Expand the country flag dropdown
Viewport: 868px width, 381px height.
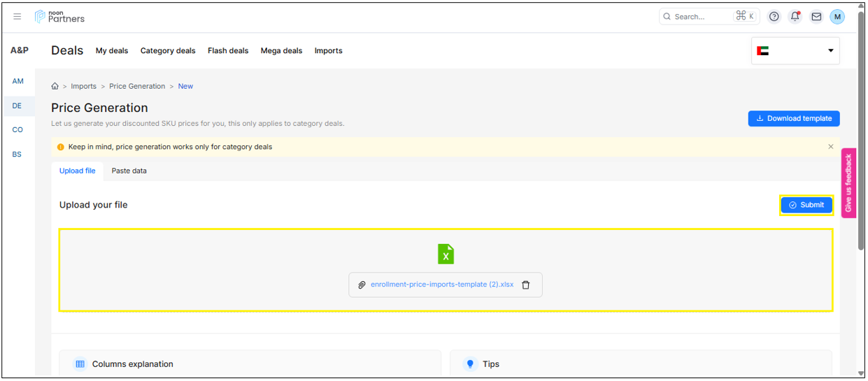(795, 51)
